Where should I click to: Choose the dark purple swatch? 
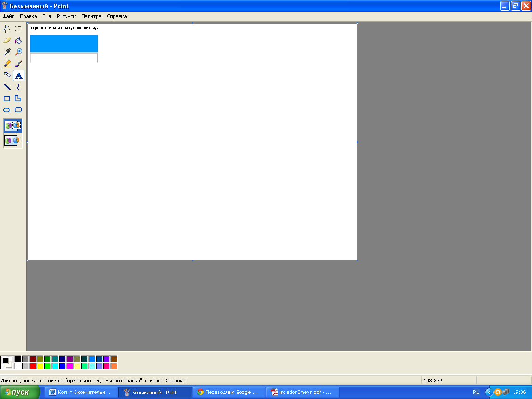point(70,359)
